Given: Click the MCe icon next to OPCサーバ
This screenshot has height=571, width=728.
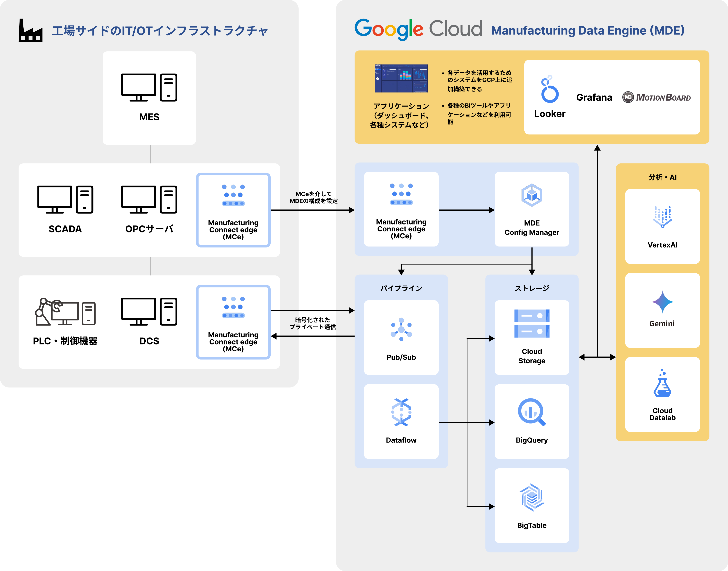Looking at the screenshot, I should pos(233,195).
